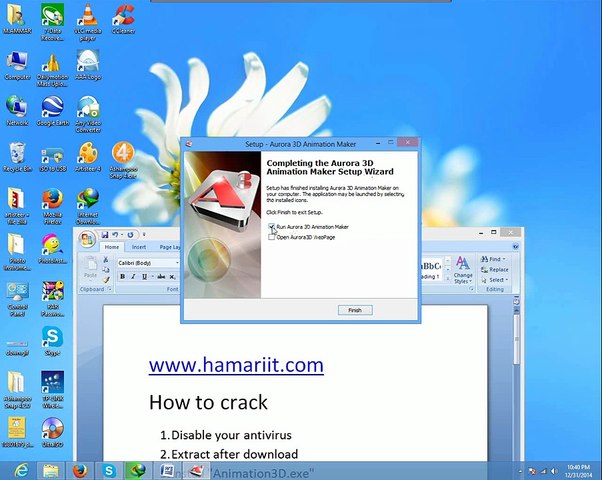Open the underline style dropdown arrow
This screenshot has width=602, height=480.
(152, 276)
